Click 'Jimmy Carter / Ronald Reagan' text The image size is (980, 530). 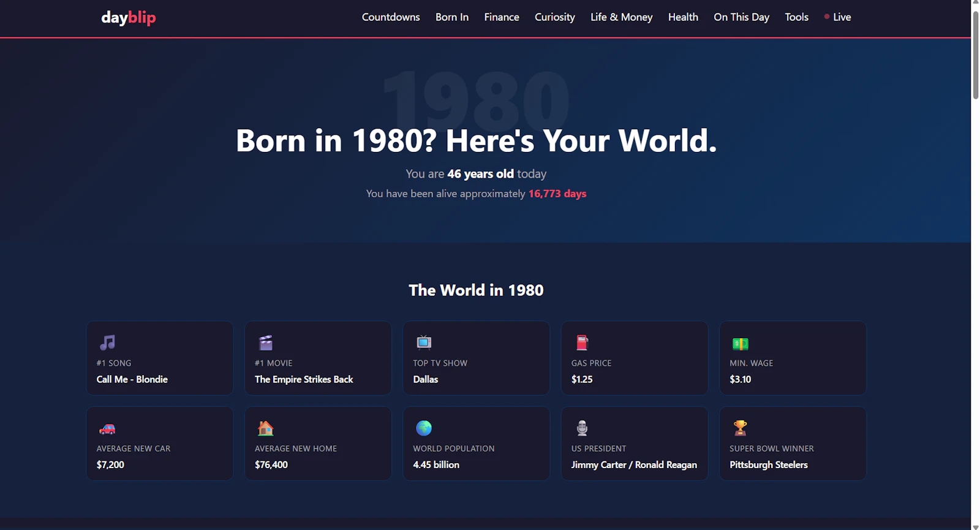point(634,464)
